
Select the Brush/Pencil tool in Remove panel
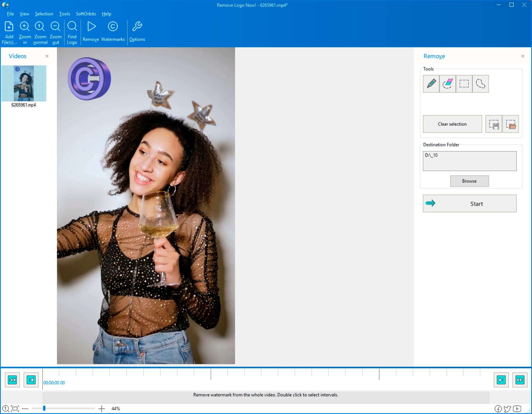tap(431, 83)
